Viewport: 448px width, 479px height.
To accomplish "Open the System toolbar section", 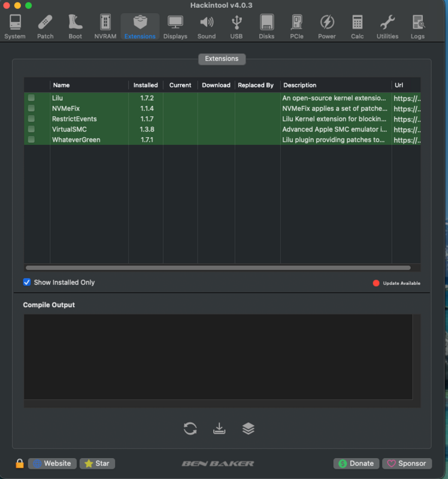I will coord(14,27).
